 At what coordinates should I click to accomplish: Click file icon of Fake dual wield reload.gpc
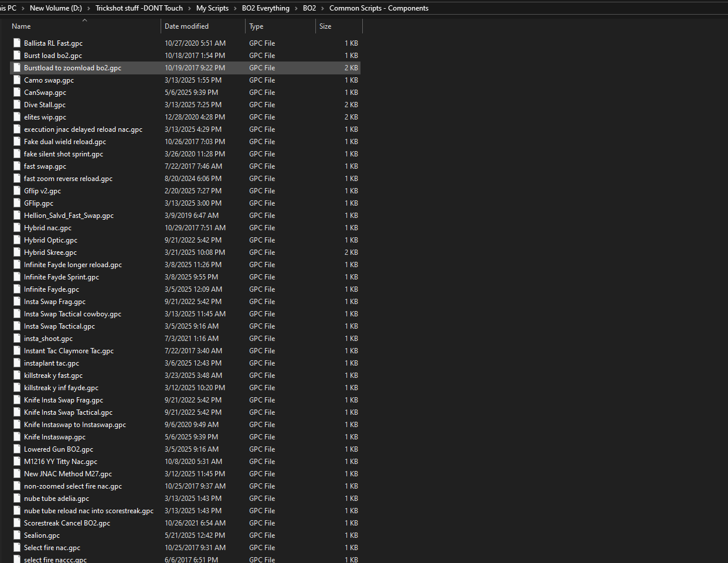(x=17, y=141)
